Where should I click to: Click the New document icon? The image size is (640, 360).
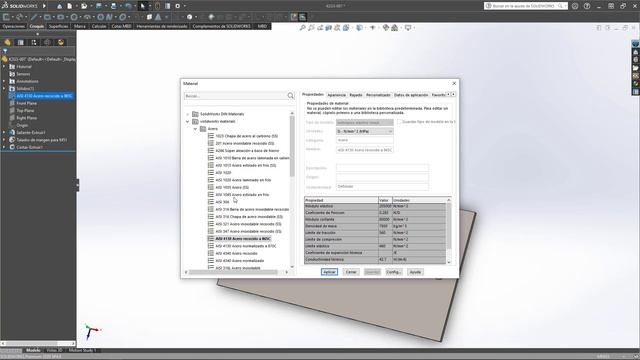[x=70, y=6]
